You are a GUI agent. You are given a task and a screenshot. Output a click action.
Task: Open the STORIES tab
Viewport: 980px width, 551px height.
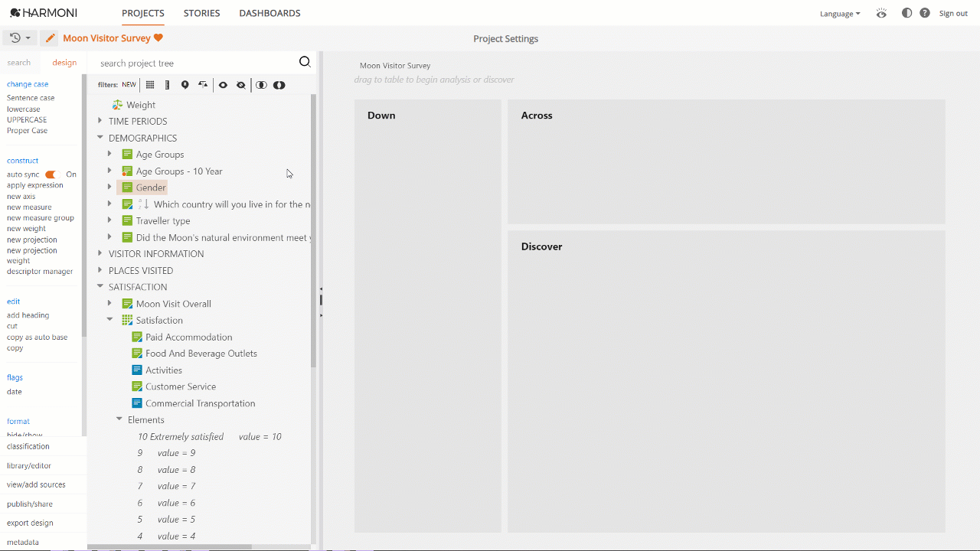pyautogui.click(x=201, y=13)
